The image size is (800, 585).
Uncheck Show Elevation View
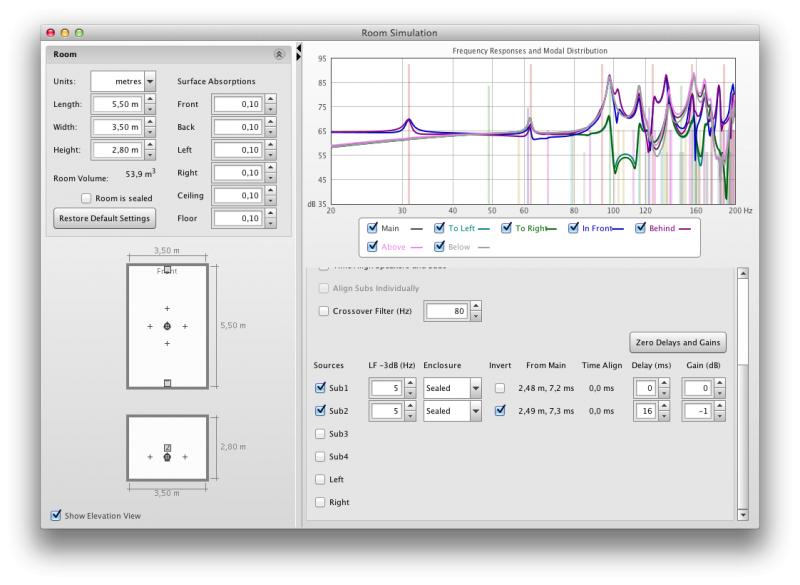click(56, 516)
